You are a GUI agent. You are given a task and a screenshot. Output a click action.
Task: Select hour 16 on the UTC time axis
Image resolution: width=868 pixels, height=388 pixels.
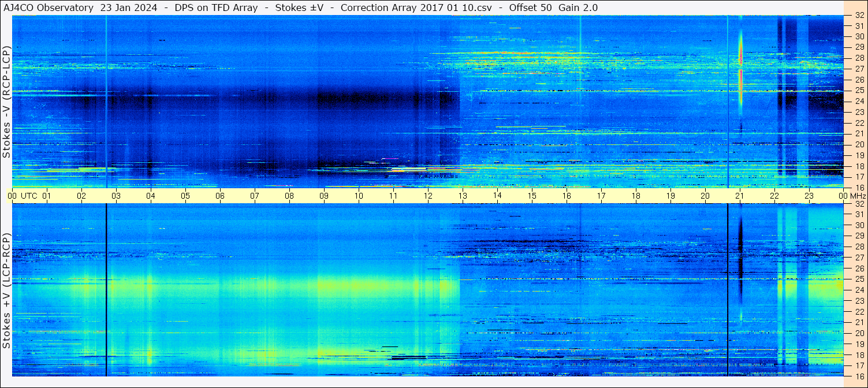point(567,196)
